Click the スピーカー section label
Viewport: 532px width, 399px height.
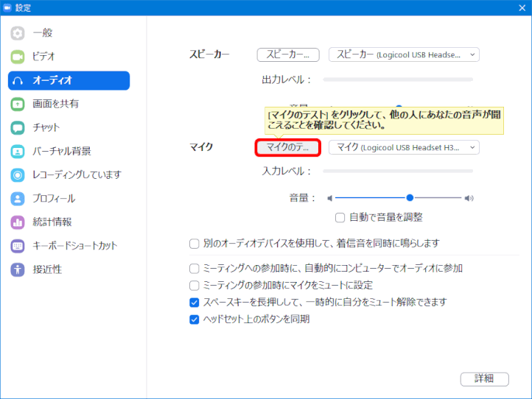tap(209, 54)
